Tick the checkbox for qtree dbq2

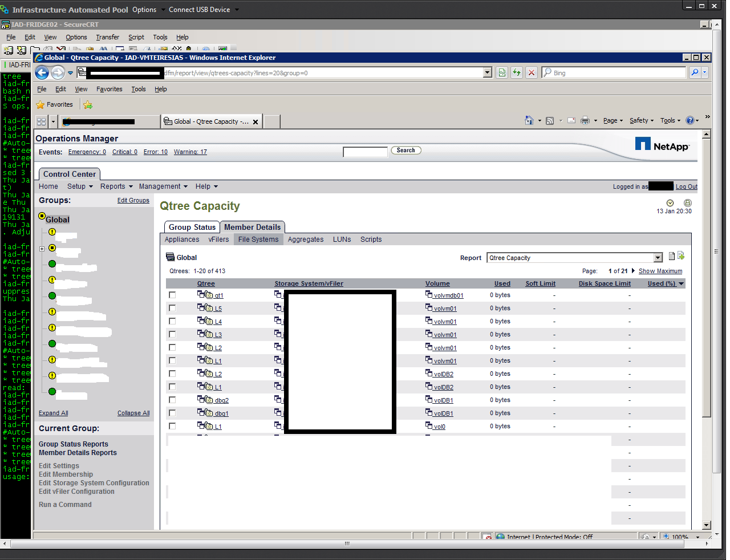172,400
